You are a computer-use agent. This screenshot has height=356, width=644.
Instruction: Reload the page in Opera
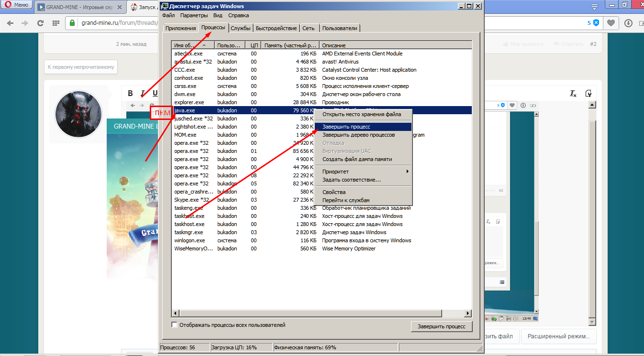click(40, 23)
